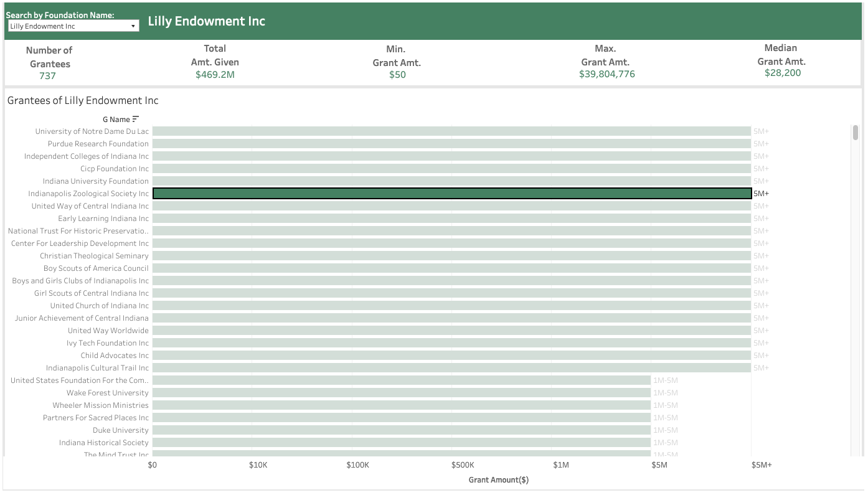Click the Number of Grantees value 737

(x=47, y=76)
